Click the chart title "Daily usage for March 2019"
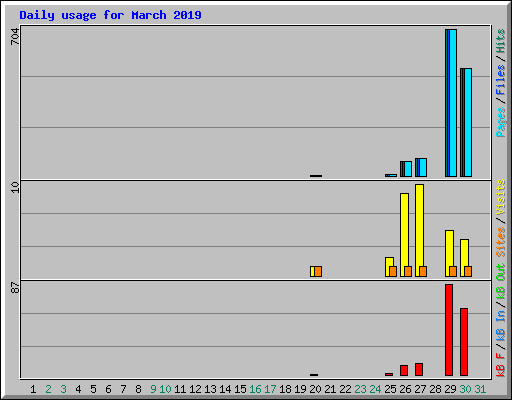Screen dimensions: 512x400 tap(110, 15)
